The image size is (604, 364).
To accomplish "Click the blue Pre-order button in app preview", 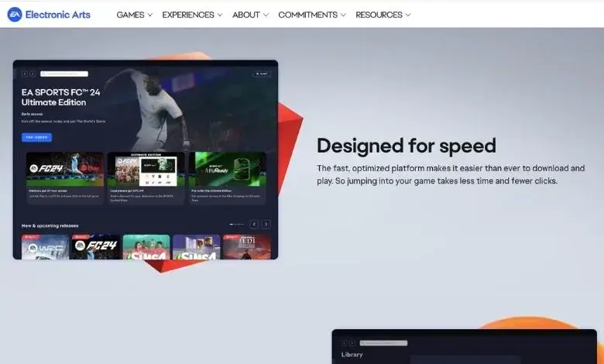I will click(36, 137).
